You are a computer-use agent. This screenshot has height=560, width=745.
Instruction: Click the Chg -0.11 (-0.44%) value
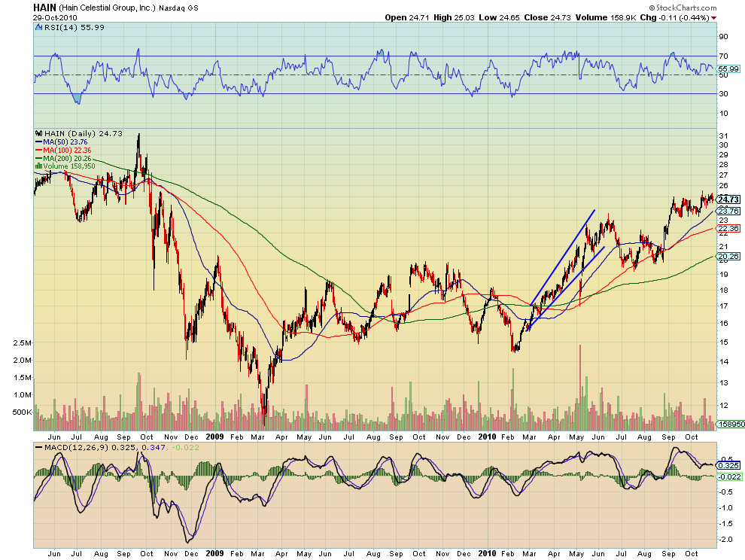pyautogui.click(x=675, y=17)
